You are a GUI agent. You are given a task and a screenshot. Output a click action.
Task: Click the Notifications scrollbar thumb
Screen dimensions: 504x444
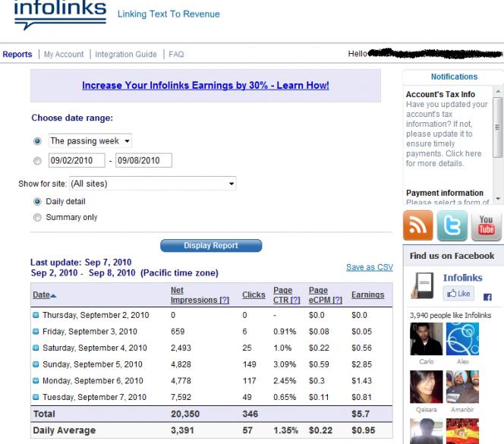(x=498, y=128)
